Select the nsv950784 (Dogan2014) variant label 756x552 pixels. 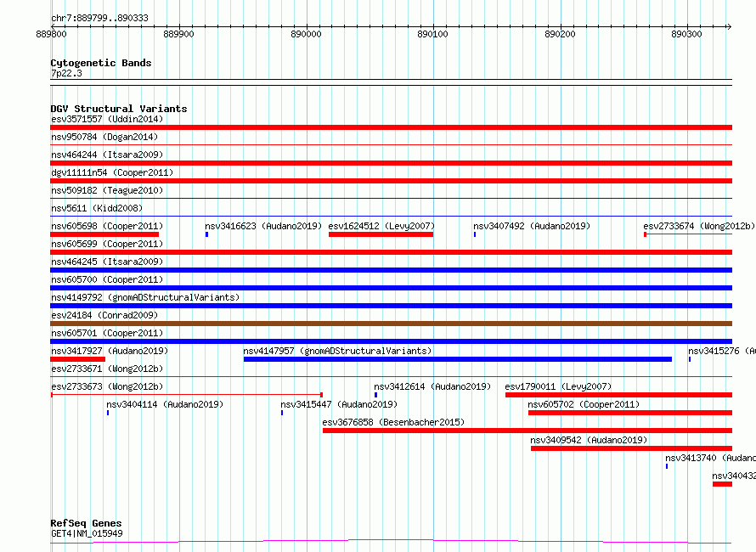(x=104, y=137)
